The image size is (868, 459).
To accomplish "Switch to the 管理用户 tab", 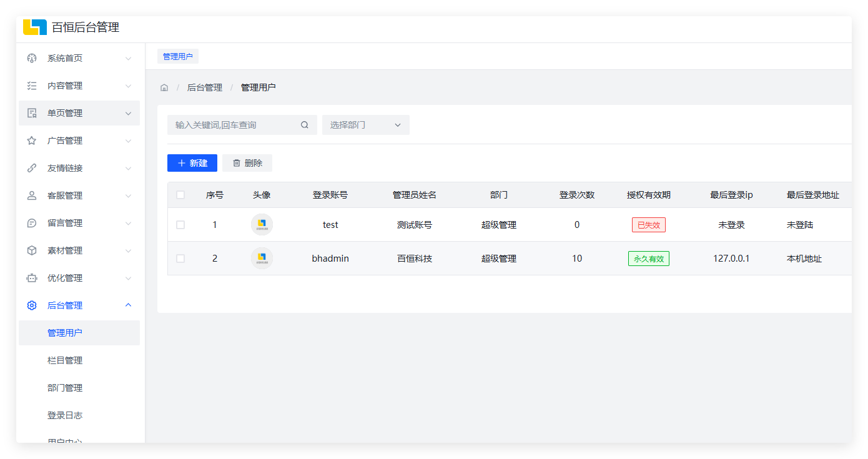I will [x=179, y=56].
